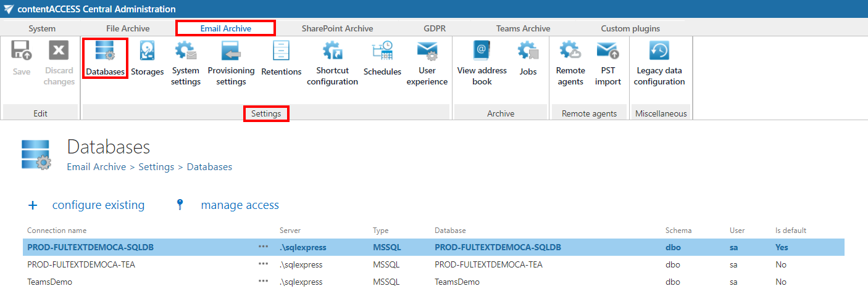Image resolution: width=868 pixels, height=294 pixels.
Task: Click the manage access link
Action: 240,205
